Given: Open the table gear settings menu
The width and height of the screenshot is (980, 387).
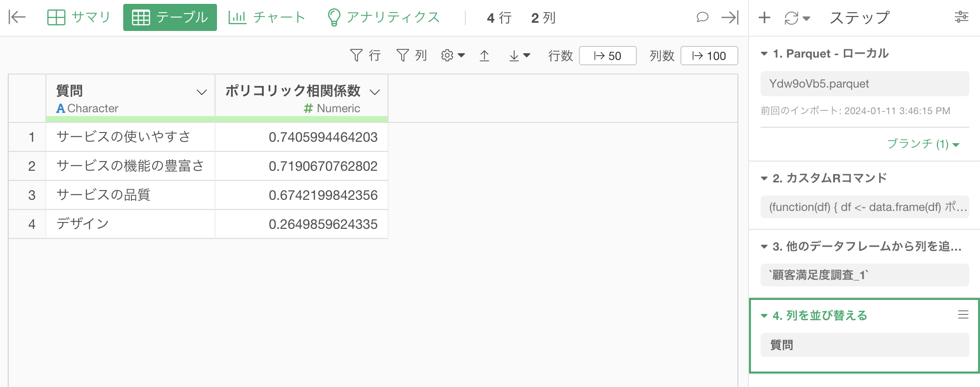Looking at the screenshot, I should [453, 56].
